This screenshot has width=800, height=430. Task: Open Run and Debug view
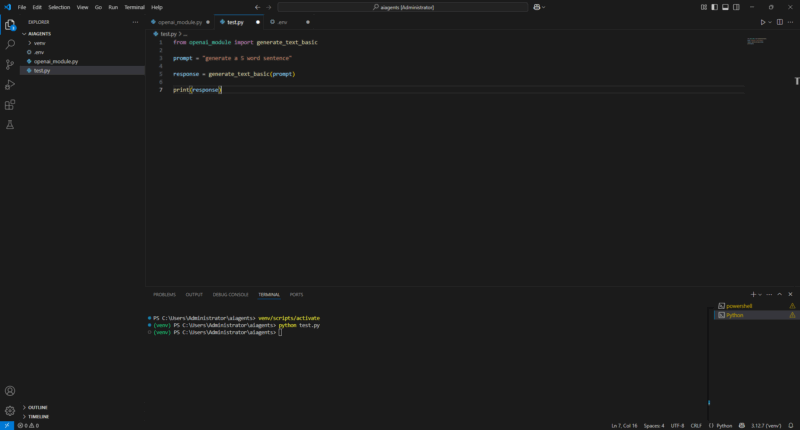10,85
